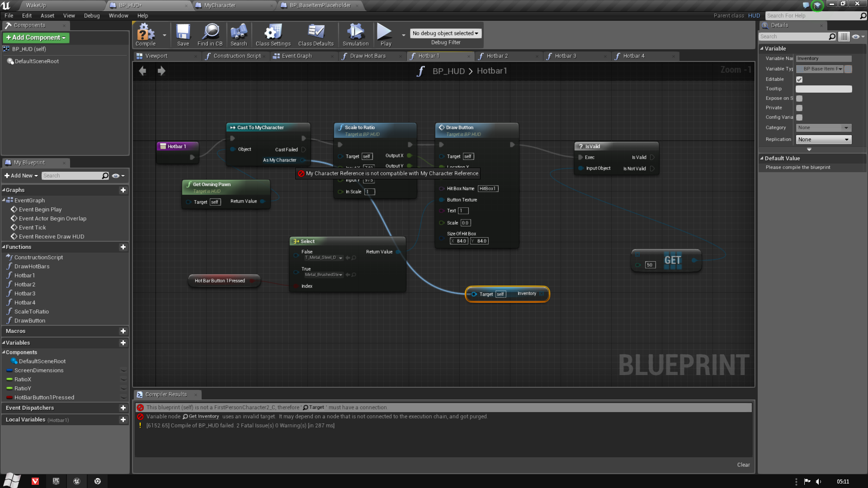Open the Category dropdown
The width and height of the screenshot is (868, 488).
(x=824, y=128)
